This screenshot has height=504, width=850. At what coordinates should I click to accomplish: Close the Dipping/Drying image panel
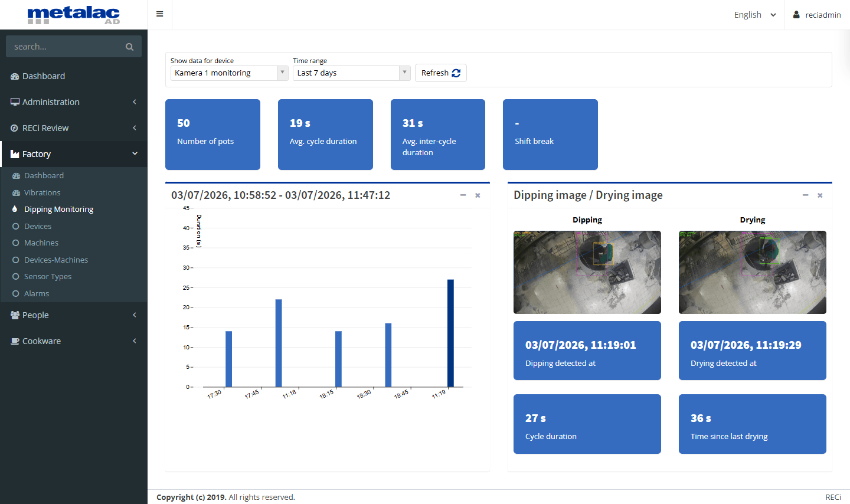pyautogui.click(x=820, y=195)
